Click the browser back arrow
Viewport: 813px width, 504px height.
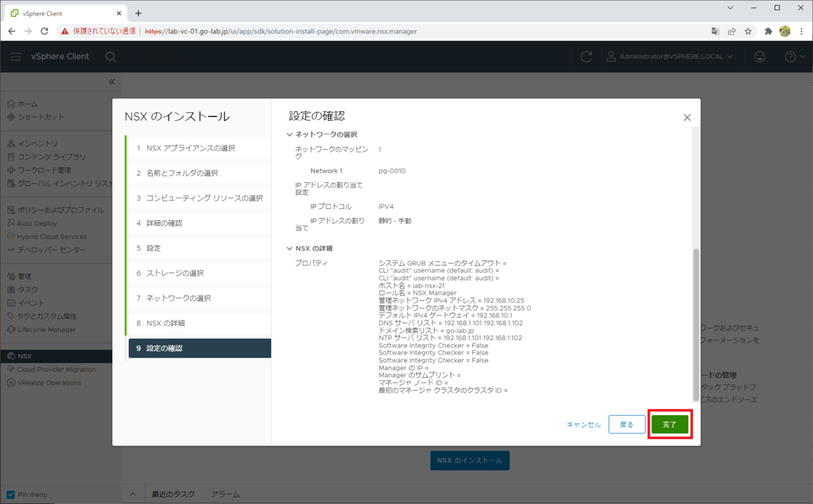[12, 31]
